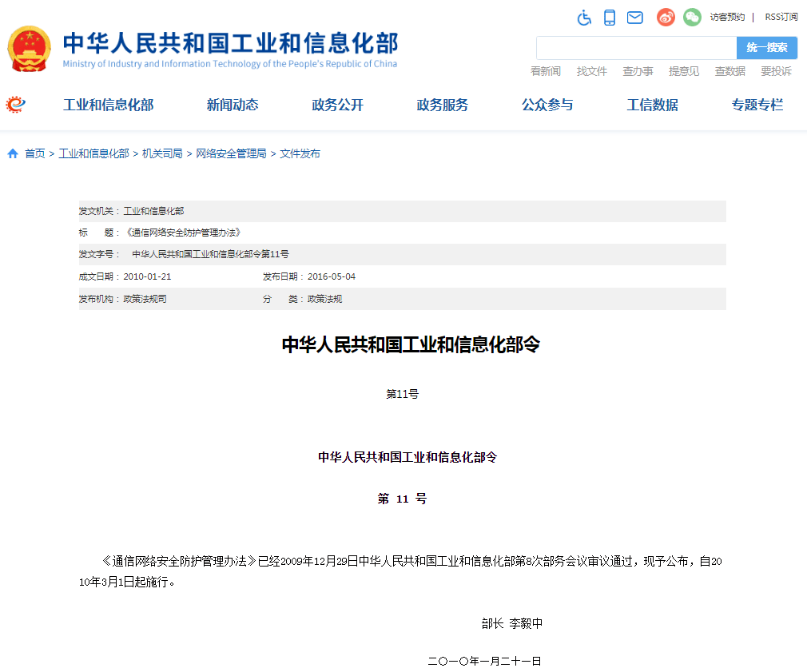Select the 新闻动态 navigation menu
This screenshot has width=807, height=672.
pos(231,104)
